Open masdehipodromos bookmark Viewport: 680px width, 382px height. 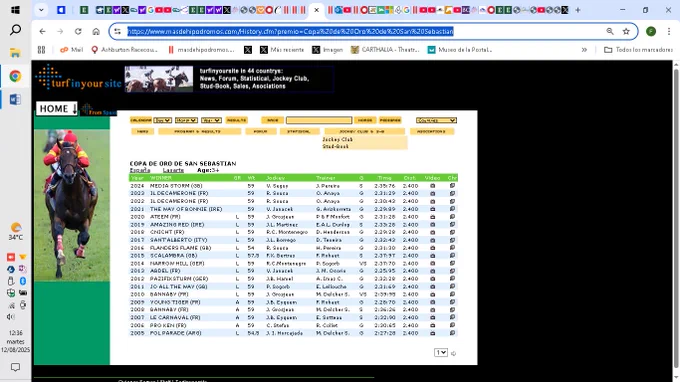point(201,50)
